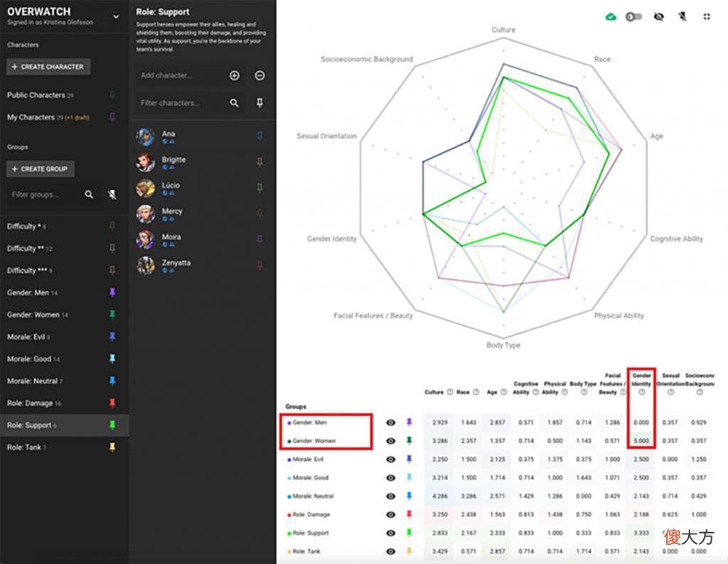Select Role: Damage group in sidebar
The image size is (728, 564).
[34, 403]
